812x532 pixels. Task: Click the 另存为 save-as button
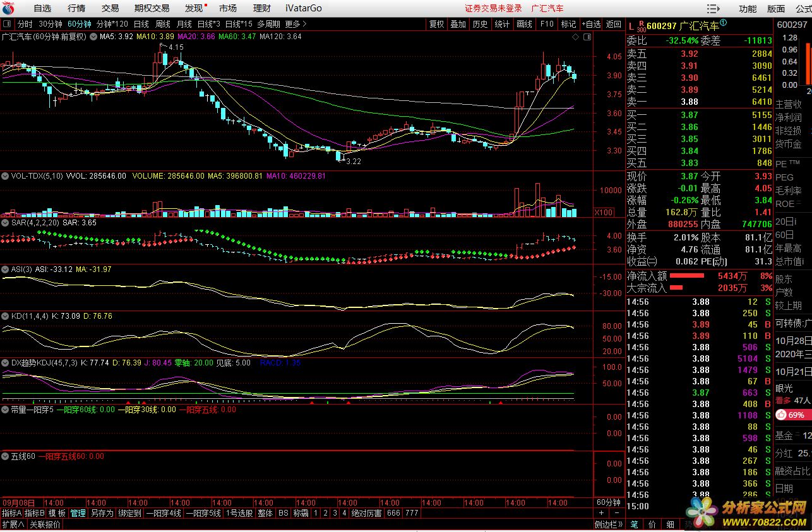(x=102, y=513)
